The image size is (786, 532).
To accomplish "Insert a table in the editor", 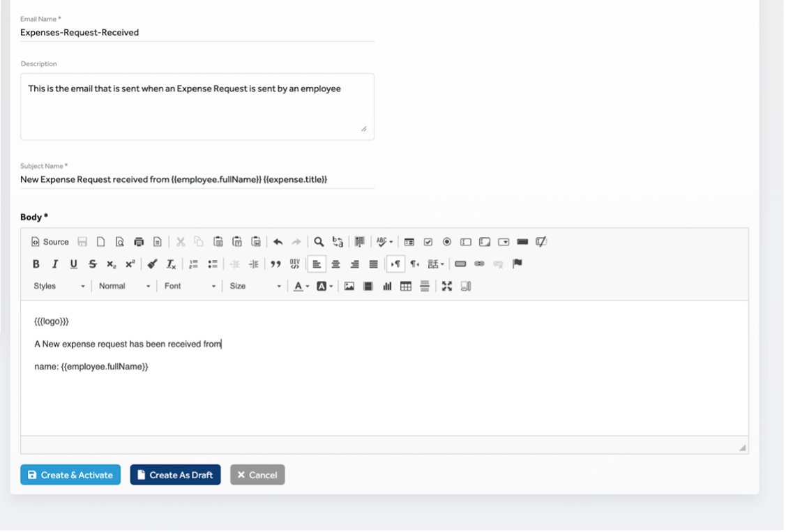I will point(405,286).
